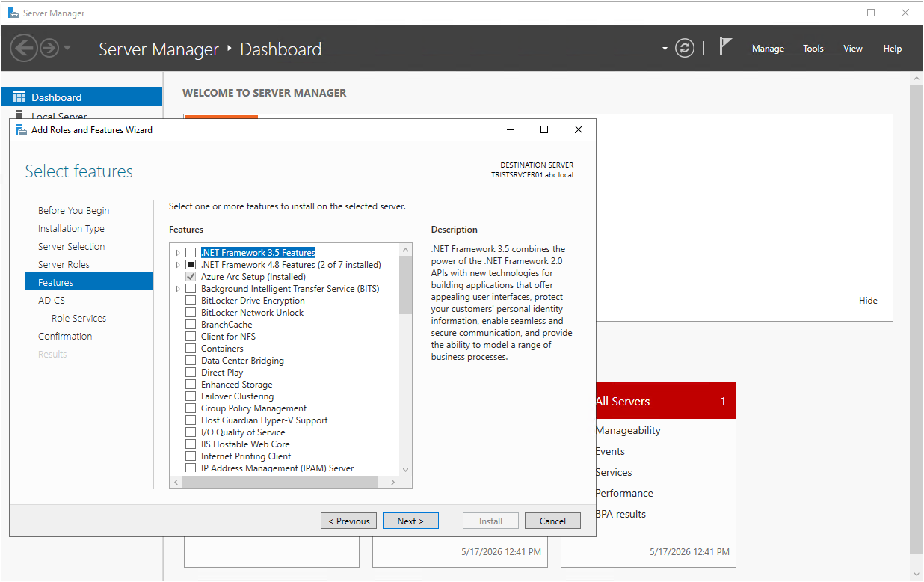Open All Servers tile header

coord(666,401)
